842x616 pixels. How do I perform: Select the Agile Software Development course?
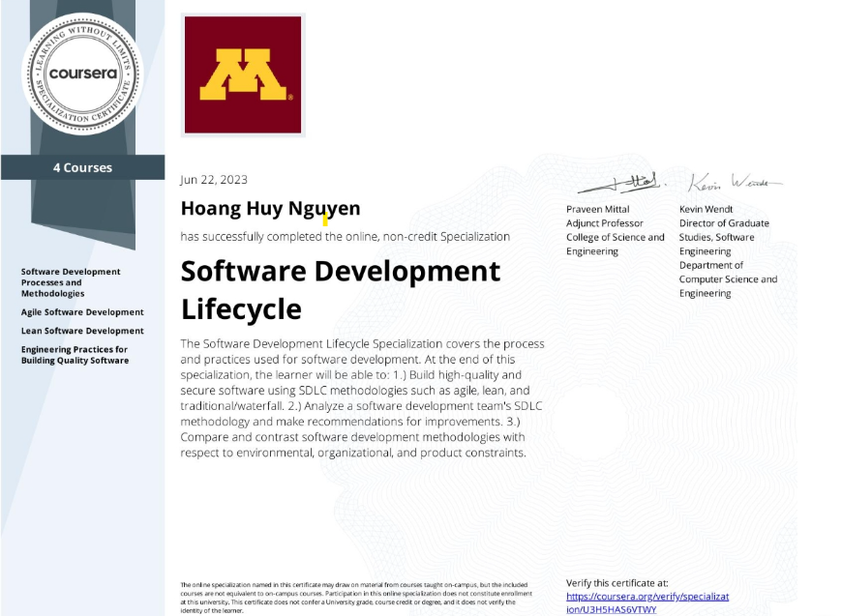(x=82, y=312)
